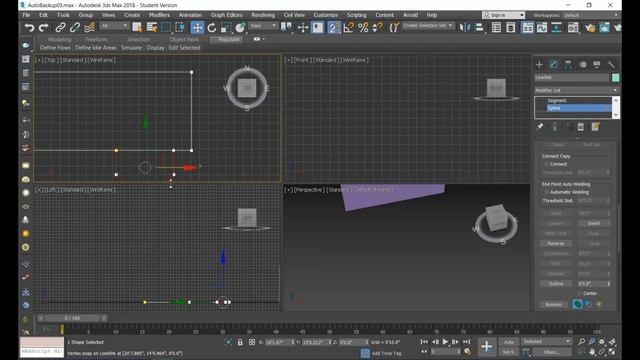640x360 pixels.
Task: Toggle the Window/Crossing selection icon
Action: pos(180,28)
